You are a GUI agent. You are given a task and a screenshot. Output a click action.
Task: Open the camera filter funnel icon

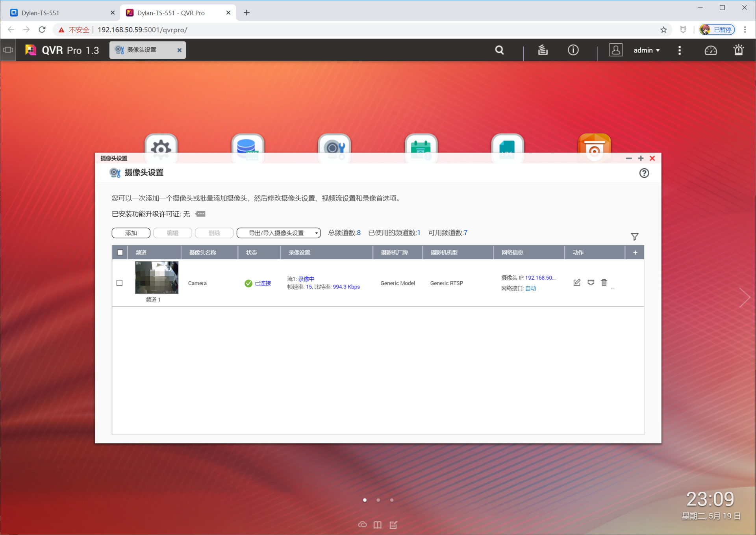click(x=634, y=237)
